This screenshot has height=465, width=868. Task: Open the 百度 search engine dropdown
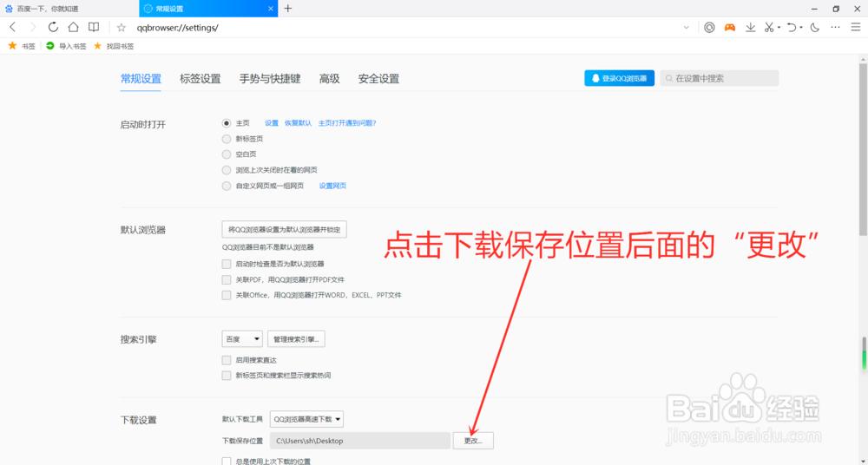point(242,339)
